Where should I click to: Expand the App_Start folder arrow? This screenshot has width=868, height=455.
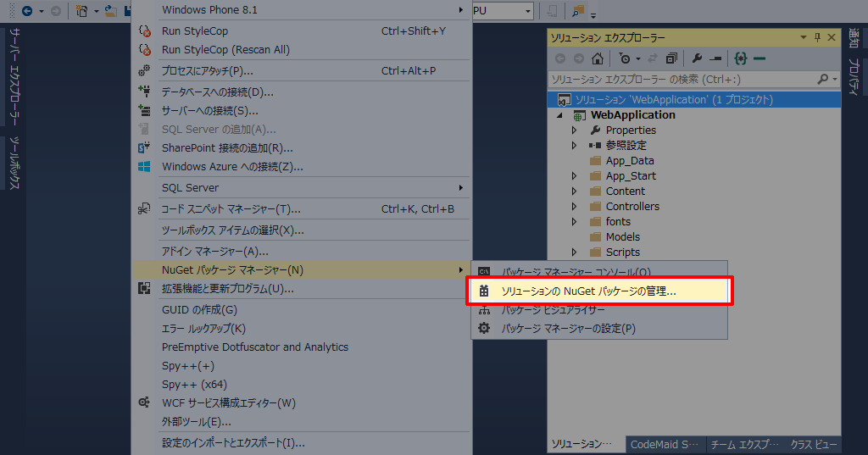tap(574, 176)
